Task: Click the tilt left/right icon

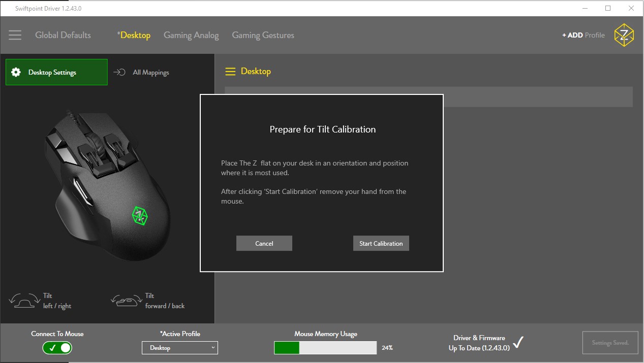Action: click(24, 301)
